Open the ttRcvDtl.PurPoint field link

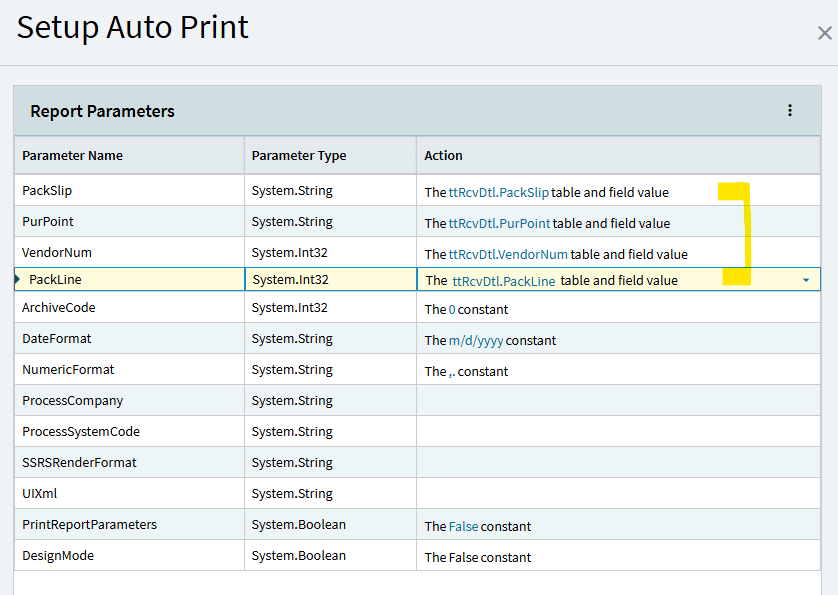499,223
